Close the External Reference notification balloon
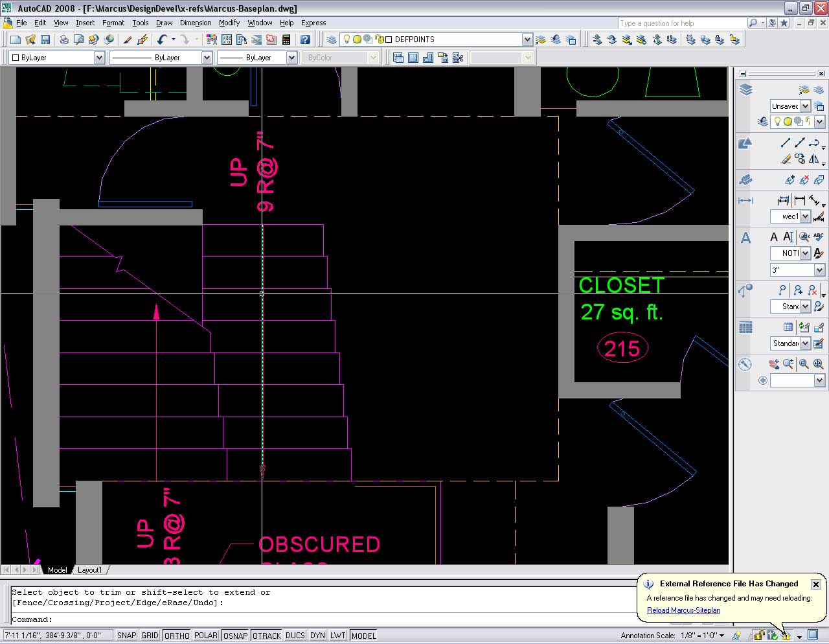The image size is (829, 644). (x=816, y=584)
